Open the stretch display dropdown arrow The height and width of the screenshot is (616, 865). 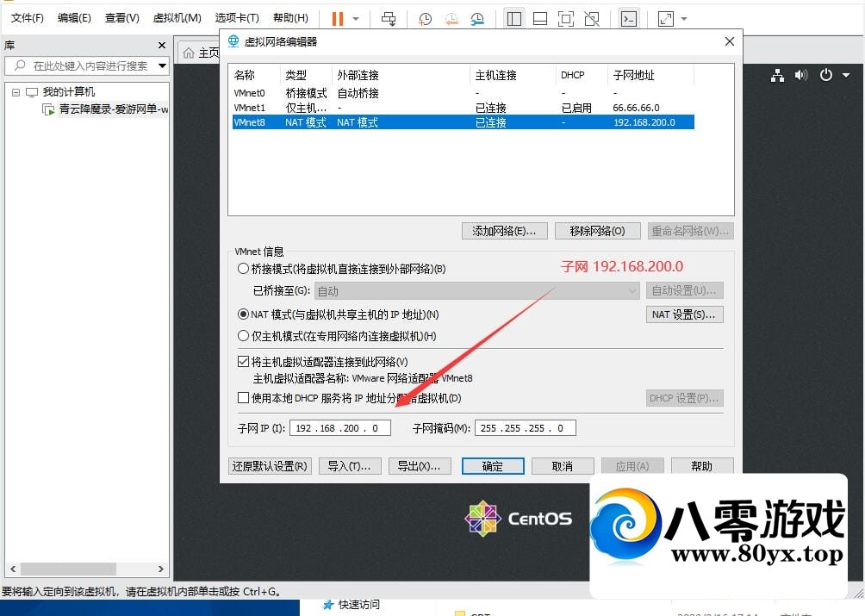click(x=684, y=19)
